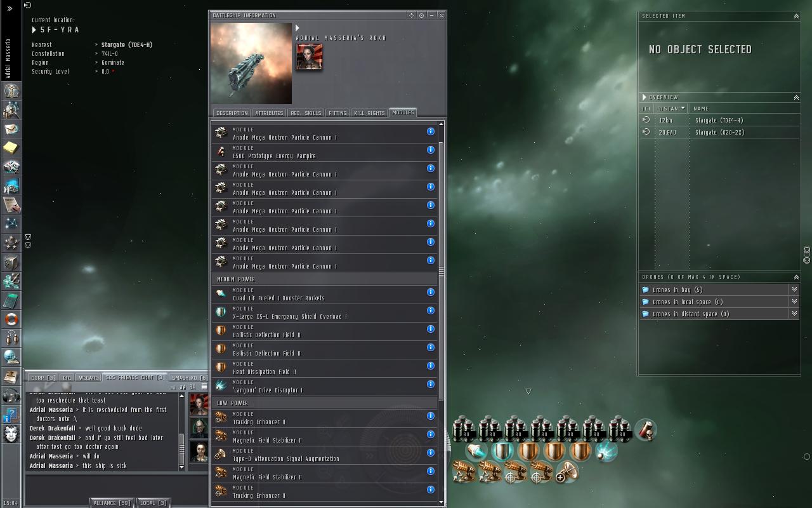Collapse the Drones panel header
Image resolution: width=812 pixels, height=508 pixels.
coord(796,277)
